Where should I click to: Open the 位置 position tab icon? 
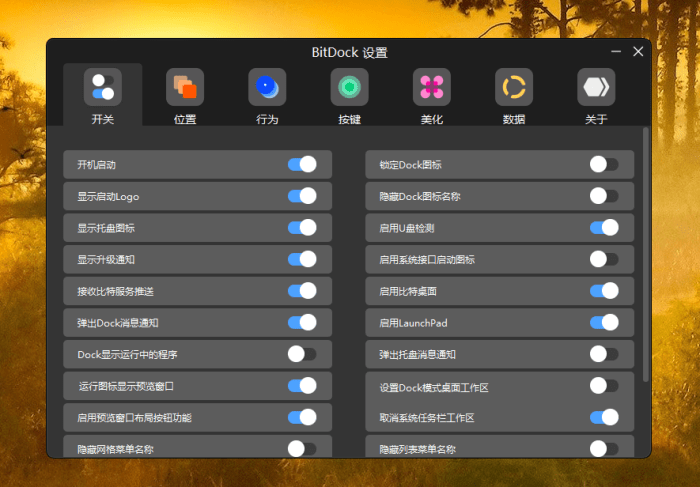[185, 87]
